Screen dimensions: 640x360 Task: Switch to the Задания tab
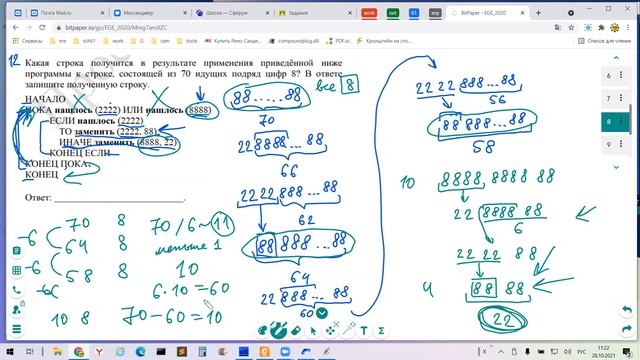pyautogui.click(x=315, y=13)
